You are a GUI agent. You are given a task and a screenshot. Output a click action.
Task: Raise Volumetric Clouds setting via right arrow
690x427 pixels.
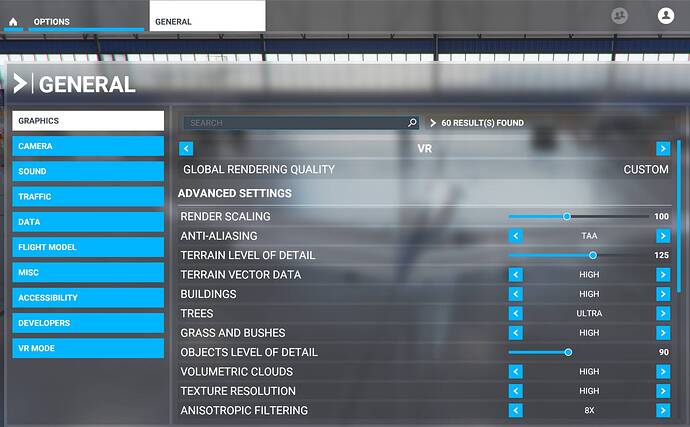pos(662,371)
